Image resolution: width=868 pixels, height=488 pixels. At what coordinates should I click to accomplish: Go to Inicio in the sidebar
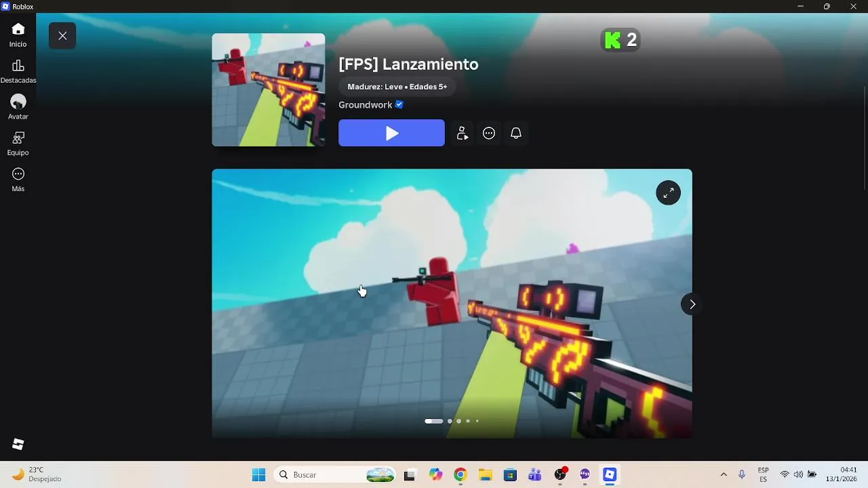18,35
